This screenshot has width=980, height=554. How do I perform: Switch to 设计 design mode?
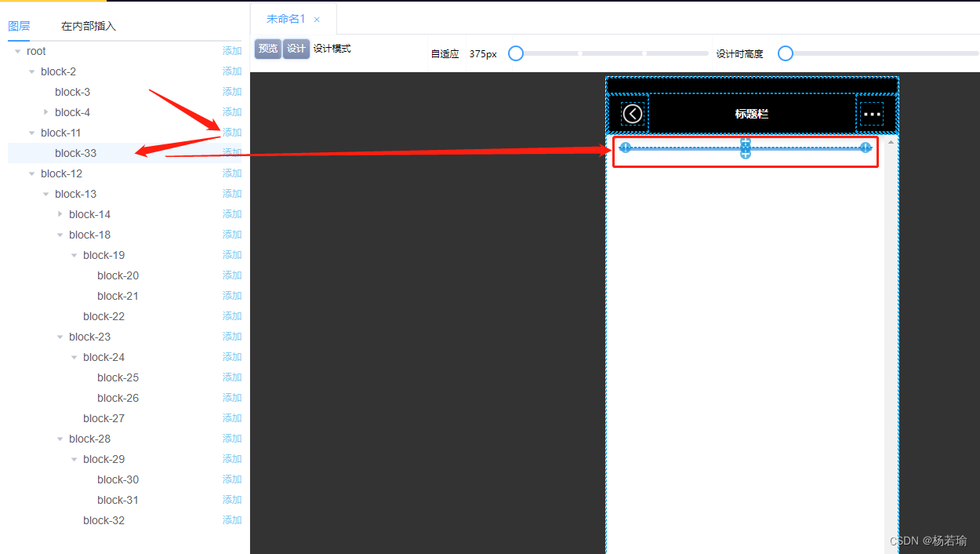[x=296, y=49]
